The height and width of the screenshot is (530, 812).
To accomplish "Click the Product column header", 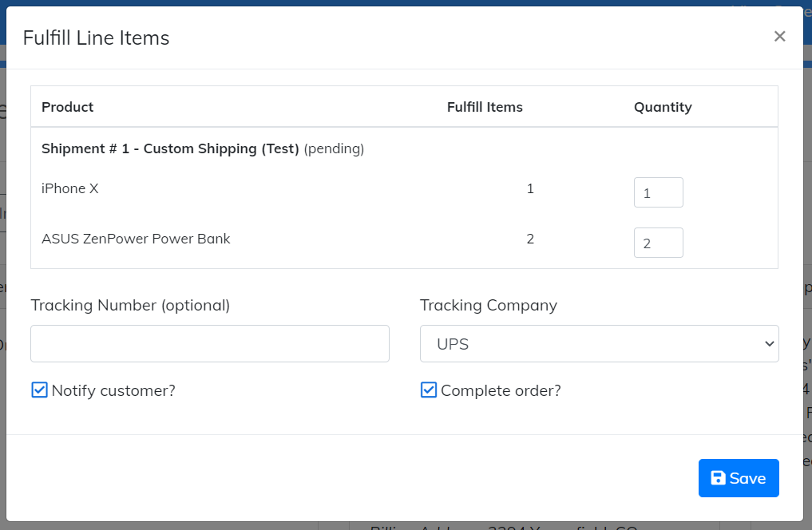I will click(68, 107).
